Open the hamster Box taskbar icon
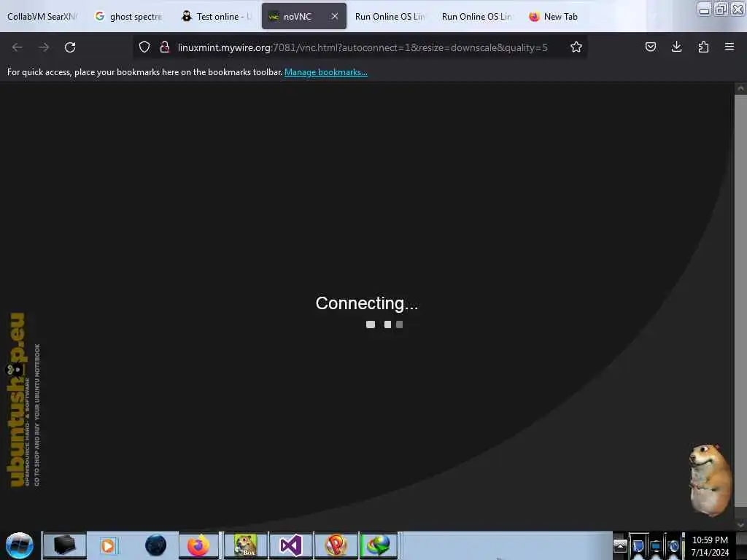747x560 pixels. click(246, 545)
